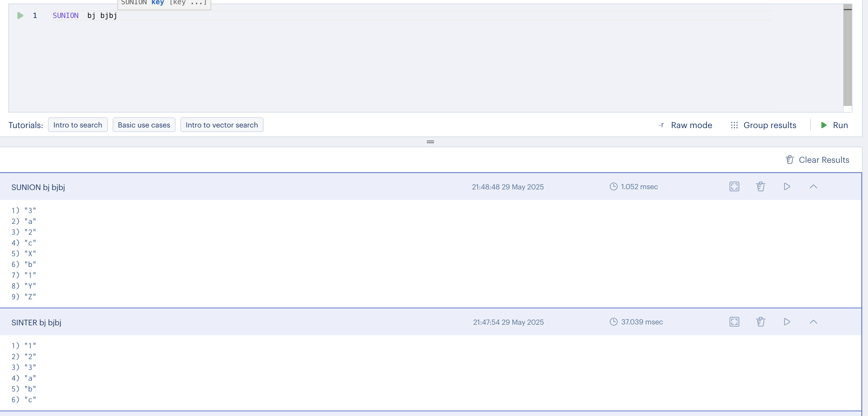Viewport: 868px width, 416px height.
Task: Delete the SINTER bj bjbj result
Action: pos(760,322)
